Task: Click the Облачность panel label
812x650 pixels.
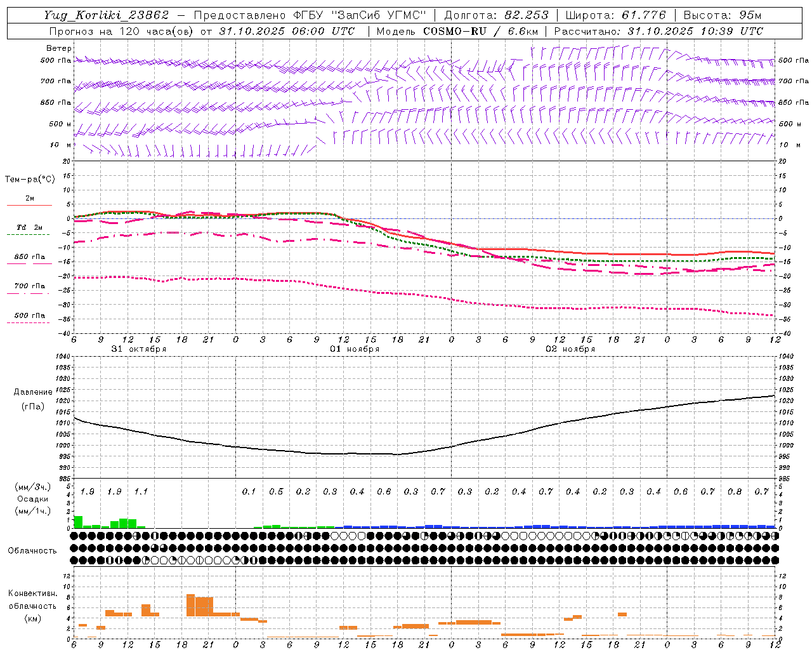Action: click(32, 551)
